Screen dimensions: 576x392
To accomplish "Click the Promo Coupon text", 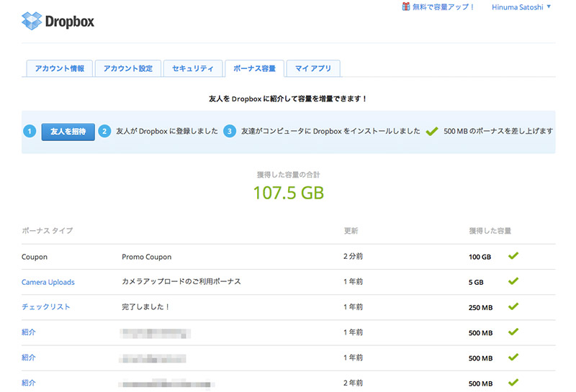I will click(x=147, y=257).
